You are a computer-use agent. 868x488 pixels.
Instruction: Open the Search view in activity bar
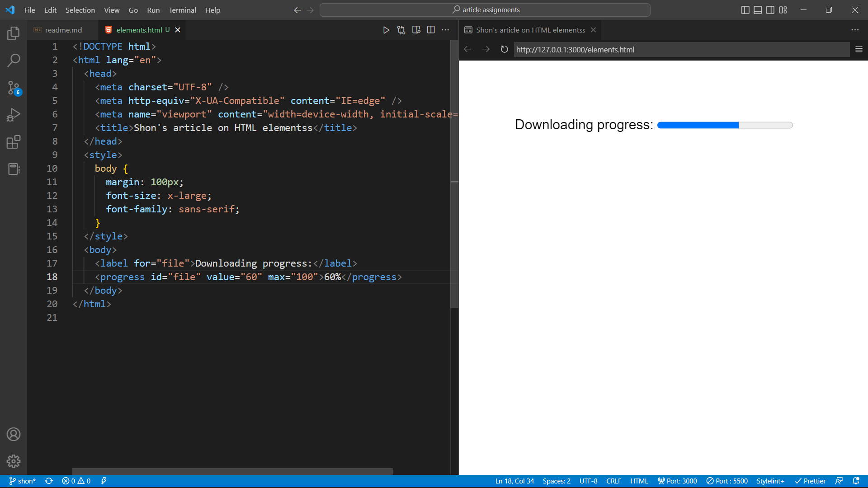pyautogui.click(x=14, y=61)
